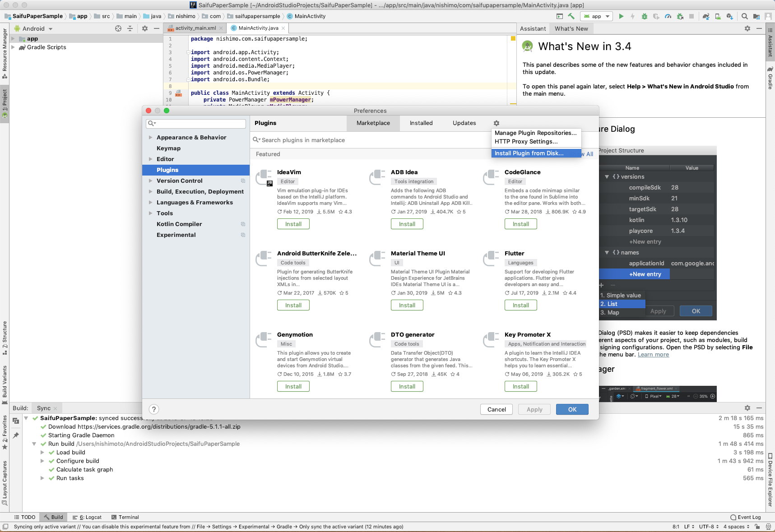Viewport: 775px width, 532px height.
Task: Click Build panel settings gear icon
Action: click(x=747, y=408)
